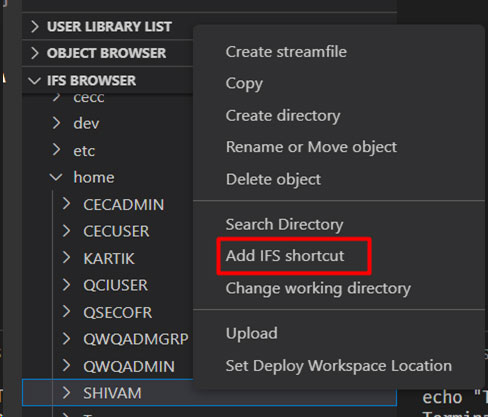Click Add IFS shortcut option

[284, 256]
